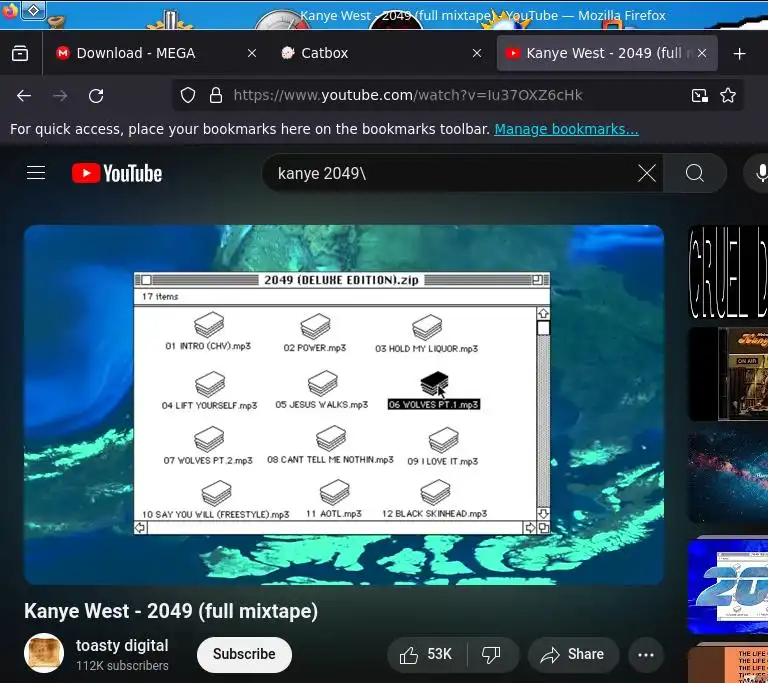Open Firefox tab overview list button
Screen dimensions: 768x683
click(20, 53)
